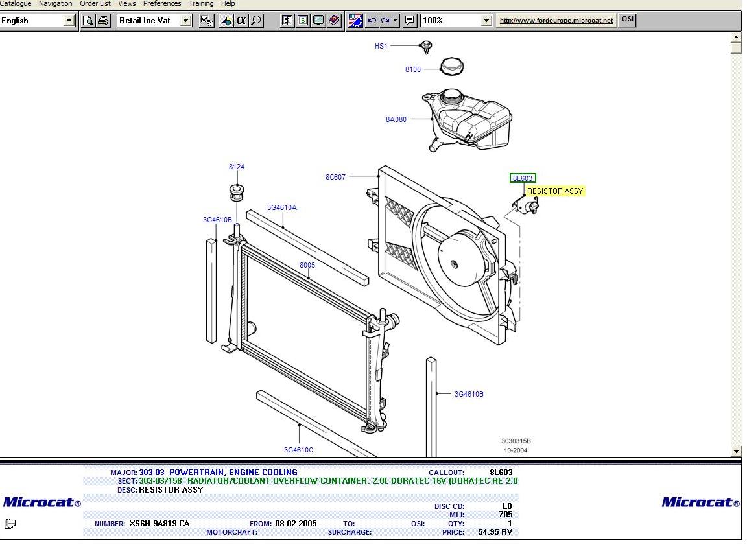
Task: Open the Catalogue menu
Action: 16,4
